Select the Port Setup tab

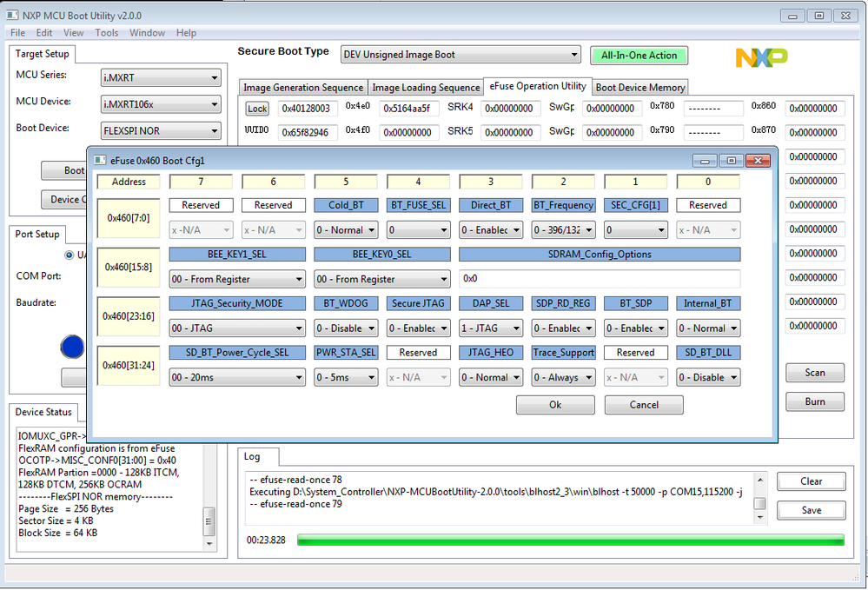tap(37, 234)
